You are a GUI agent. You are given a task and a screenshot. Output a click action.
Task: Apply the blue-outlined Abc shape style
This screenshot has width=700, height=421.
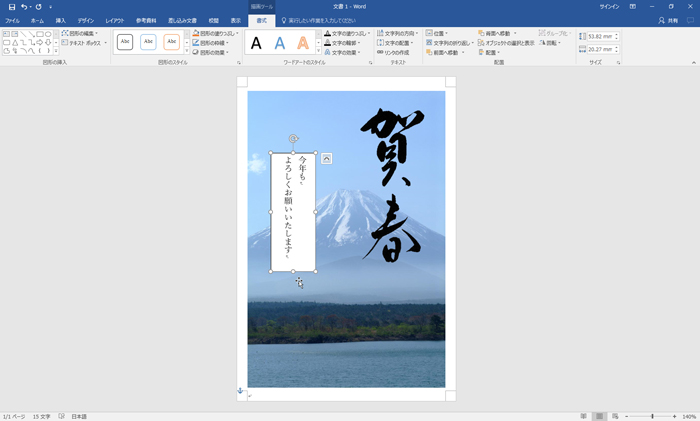pos(148,42)
